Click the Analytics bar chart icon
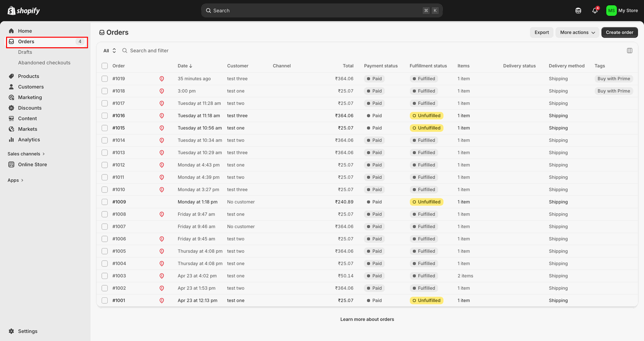This screenshot has height=341, width=644. [11, 139]
